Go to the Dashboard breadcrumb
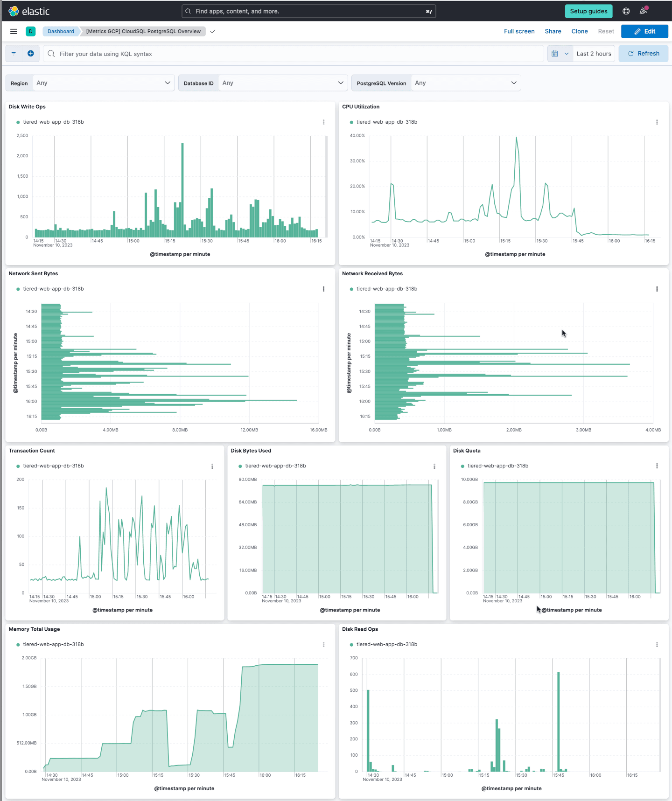Image resolution: width=672 pixels, height=801 pixels. tap(61, 31)
